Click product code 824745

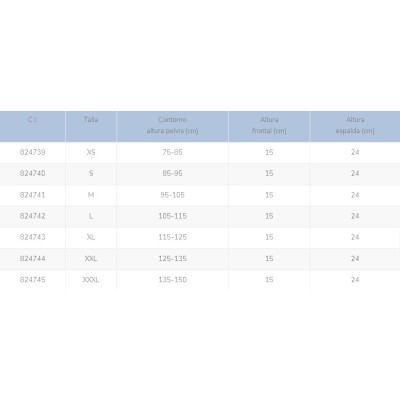pyautogui.click(x=32, y=280)
